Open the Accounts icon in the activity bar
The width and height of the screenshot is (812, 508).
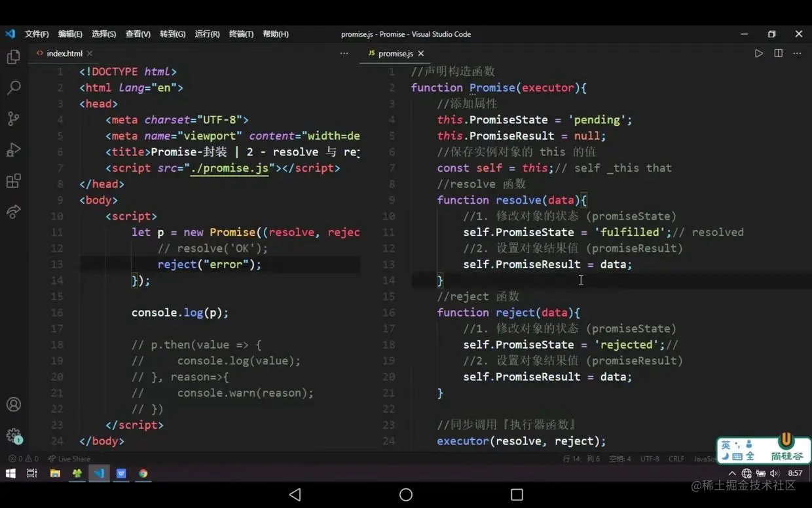[13, 404]
